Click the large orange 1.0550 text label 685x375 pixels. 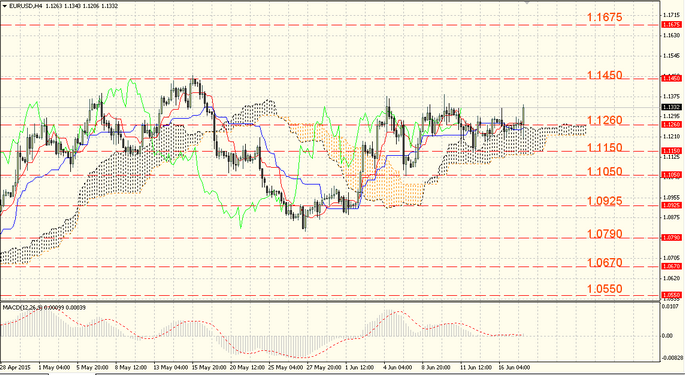[605, 289]
